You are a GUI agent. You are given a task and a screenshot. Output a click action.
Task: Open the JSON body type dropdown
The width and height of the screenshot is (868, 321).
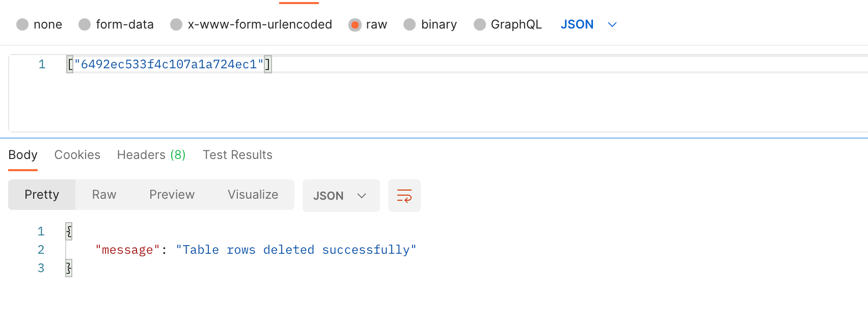tap(588, 24)
